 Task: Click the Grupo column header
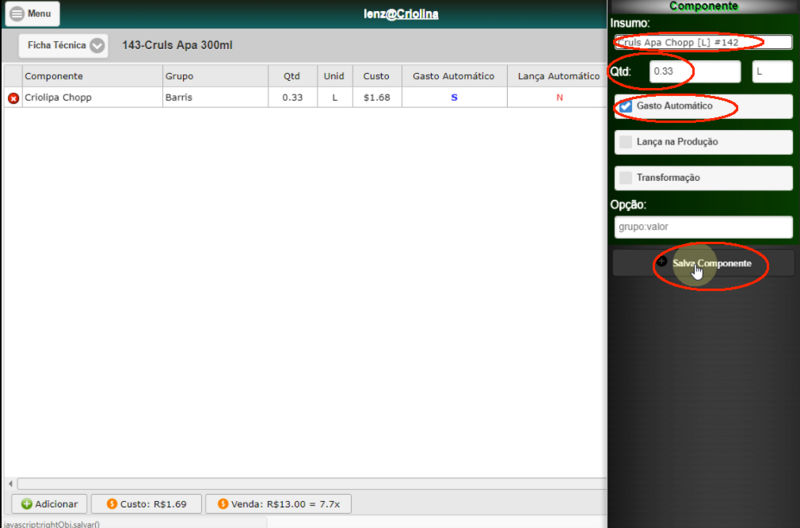pos(215,76)
